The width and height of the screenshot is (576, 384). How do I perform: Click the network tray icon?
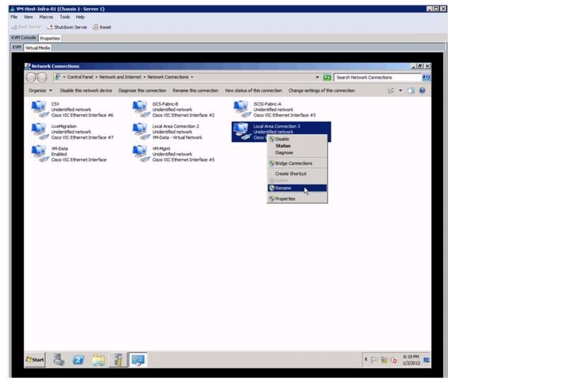(384, 360)
